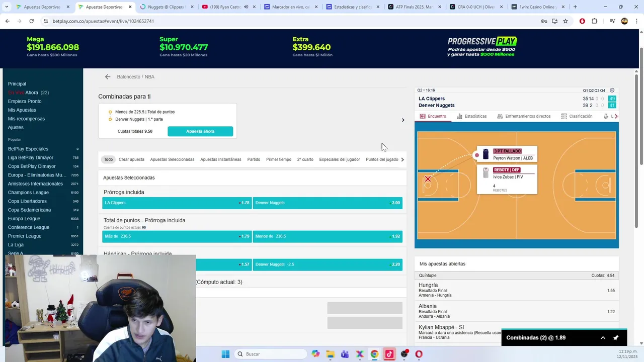Select the Primer tiempo filter tab
Image resolution: width=644 pixels, height=362 pixels.
click(279, 159)
